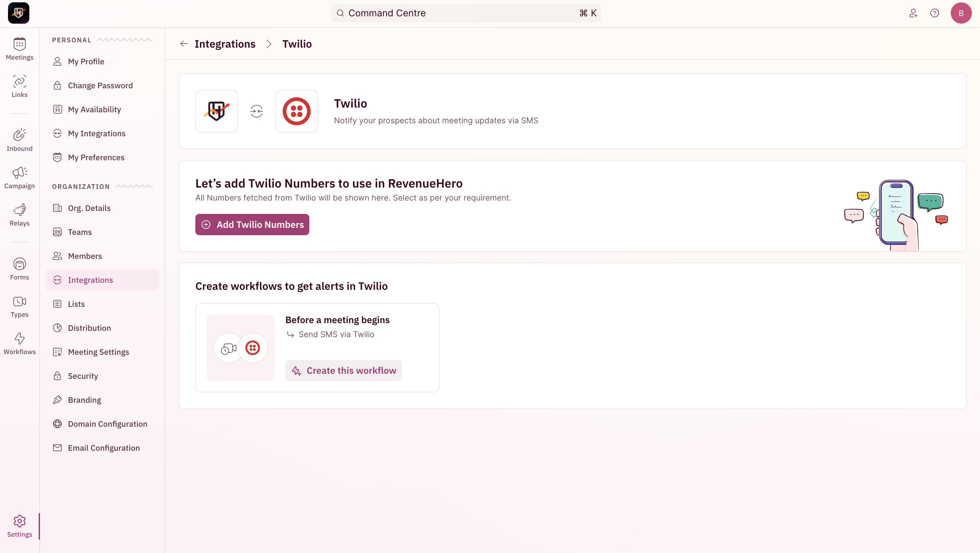Click the Twilio logo tile

tap(297, 111)
